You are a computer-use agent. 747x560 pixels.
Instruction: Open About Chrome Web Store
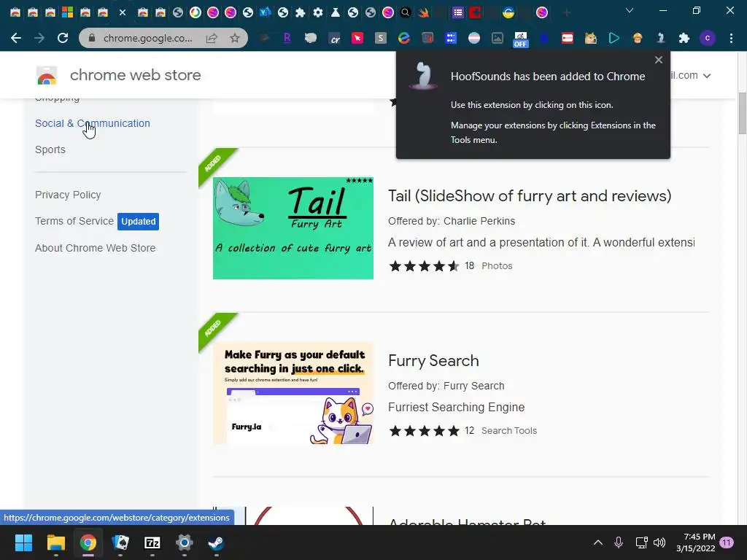click(96, 248)
